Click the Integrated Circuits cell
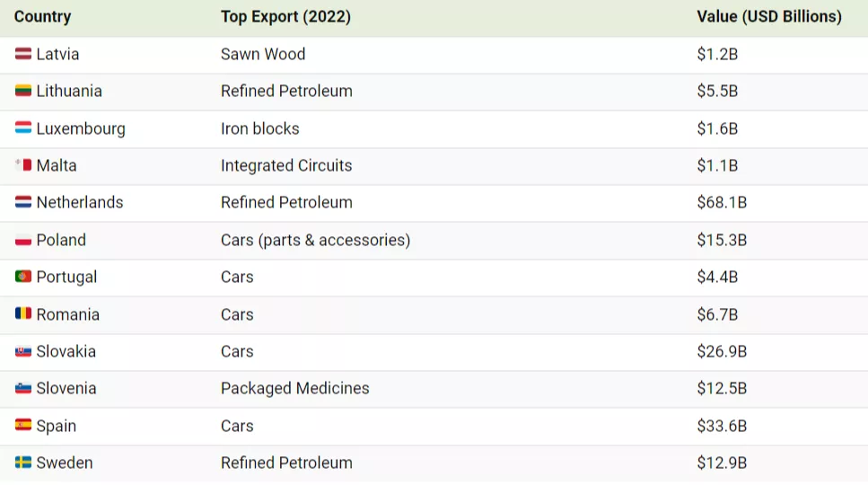Screen dimensions: 868x485 coord(286,165)
